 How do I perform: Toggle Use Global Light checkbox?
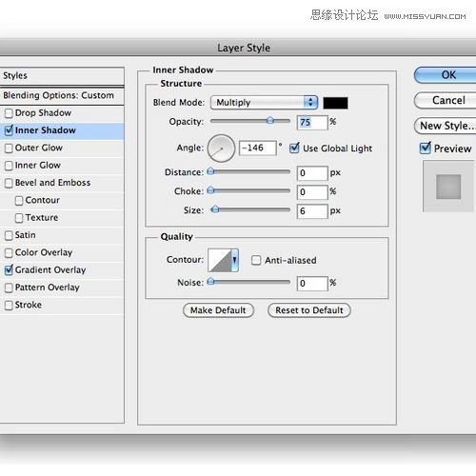(294, 148)
